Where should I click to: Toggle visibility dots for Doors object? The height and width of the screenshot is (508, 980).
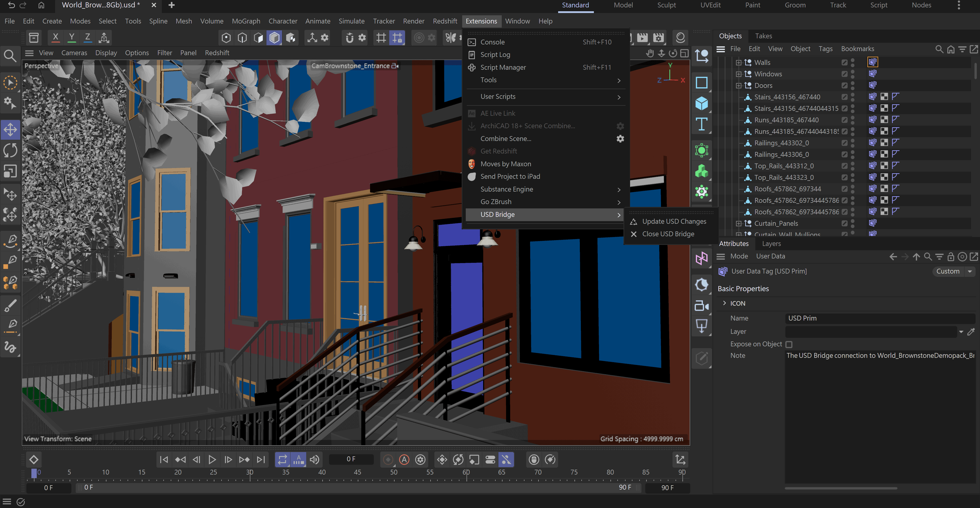(853, 85)
